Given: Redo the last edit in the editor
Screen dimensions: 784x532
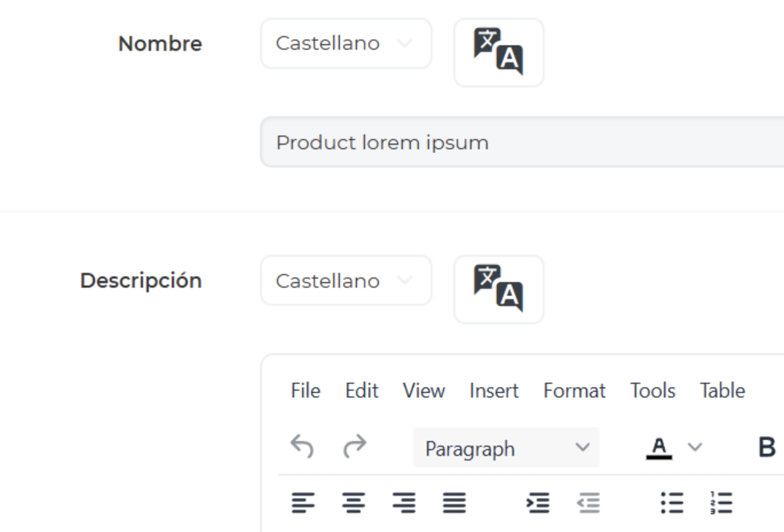Looking at the screenshot, I should (x=355, y=447).
